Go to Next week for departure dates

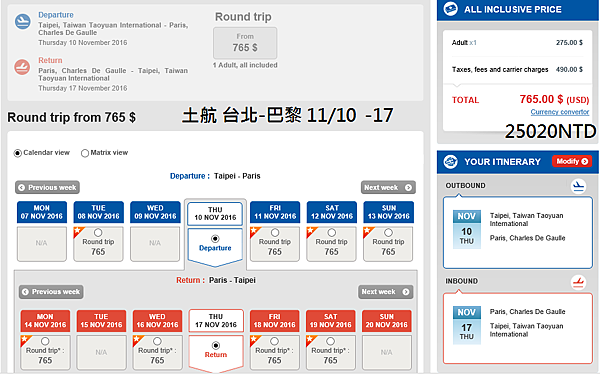[x=388, y=188]
